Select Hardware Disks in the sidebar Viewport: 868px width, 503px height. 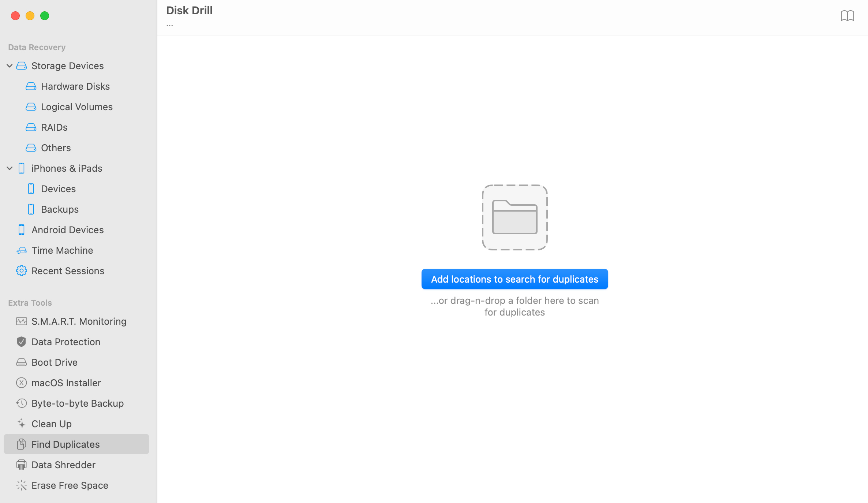[75, 86]
